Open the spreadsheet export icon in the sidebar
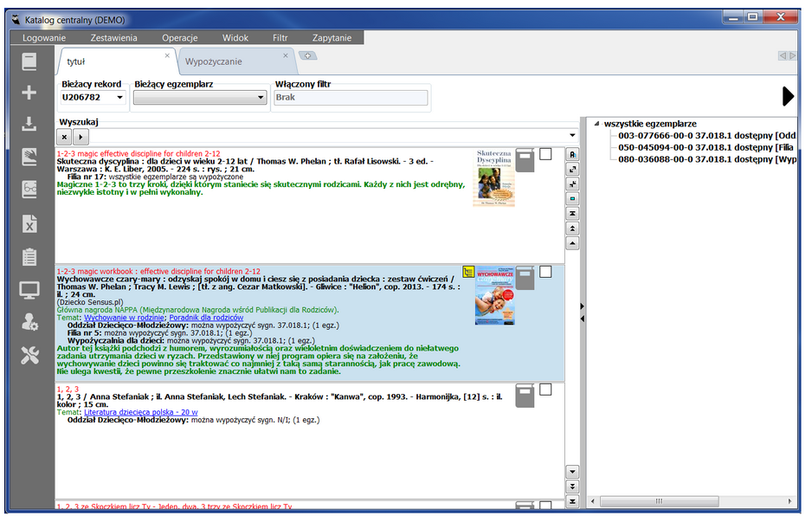 (x=29, y=223)
